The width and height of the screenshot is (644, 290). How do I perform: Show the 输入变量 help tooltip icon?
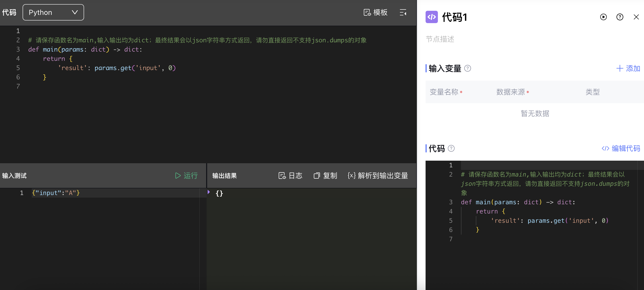pos(468,69)
